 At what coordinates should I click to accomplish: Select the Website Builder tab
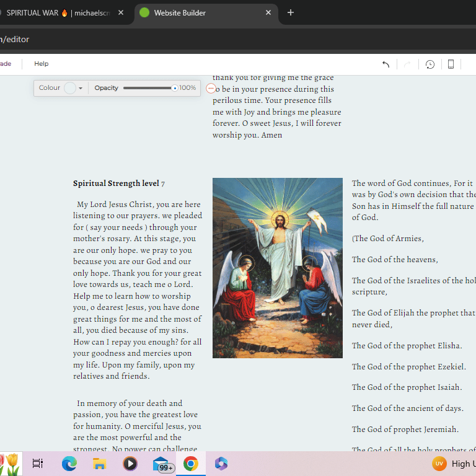[206, 13]
